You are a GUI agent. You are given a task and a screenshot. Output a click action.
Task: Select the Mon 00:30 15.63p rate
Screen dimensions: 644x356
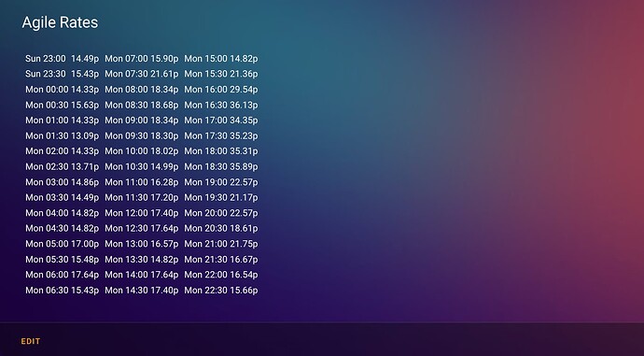pos(62,106)
